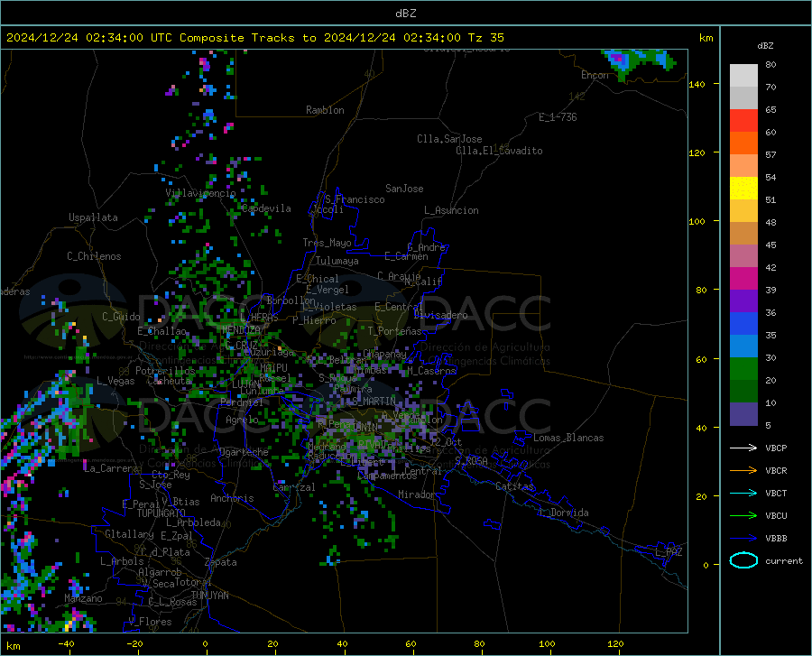
Task: Click the L_Dormida place label
Action: point(563,513)
